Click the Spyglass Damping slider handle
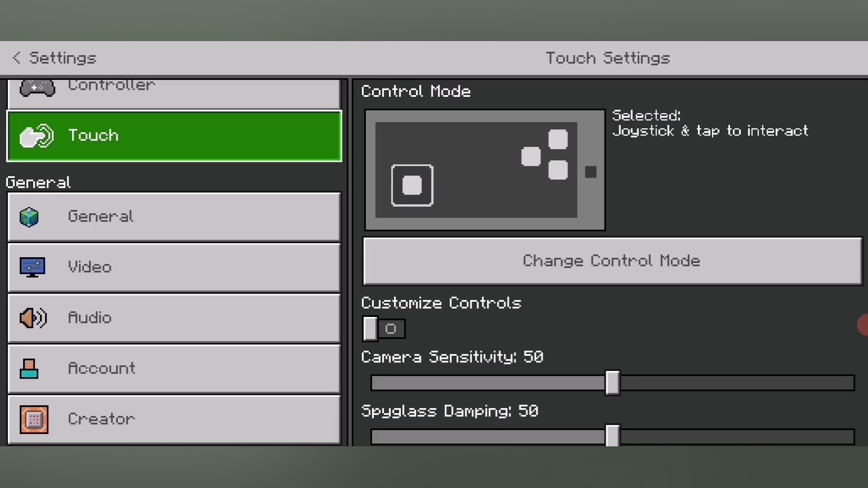 tap(612, 436)
